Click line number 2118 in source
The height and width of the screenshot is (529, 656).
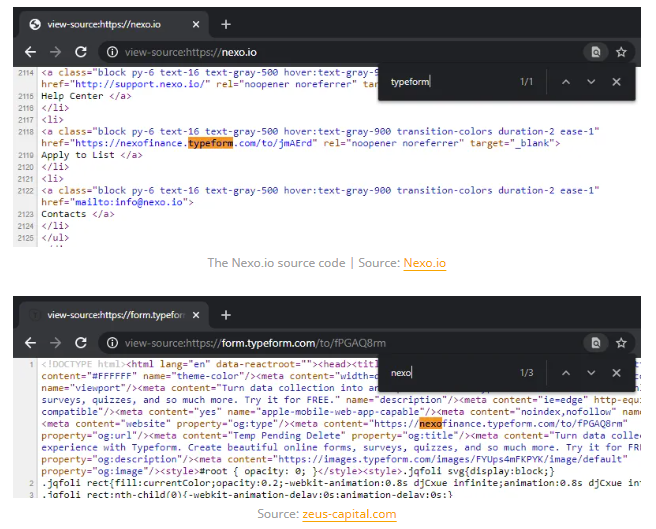tap(26, 132)
